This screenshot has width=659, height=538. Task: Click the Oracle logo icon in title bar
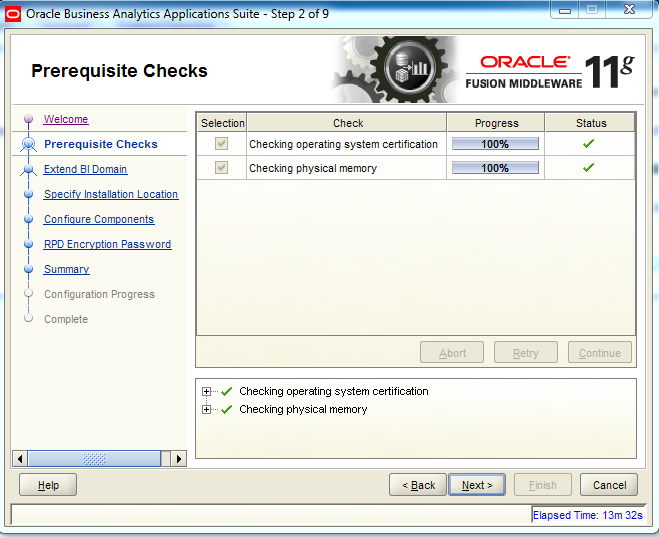click(x=13, y=14)
